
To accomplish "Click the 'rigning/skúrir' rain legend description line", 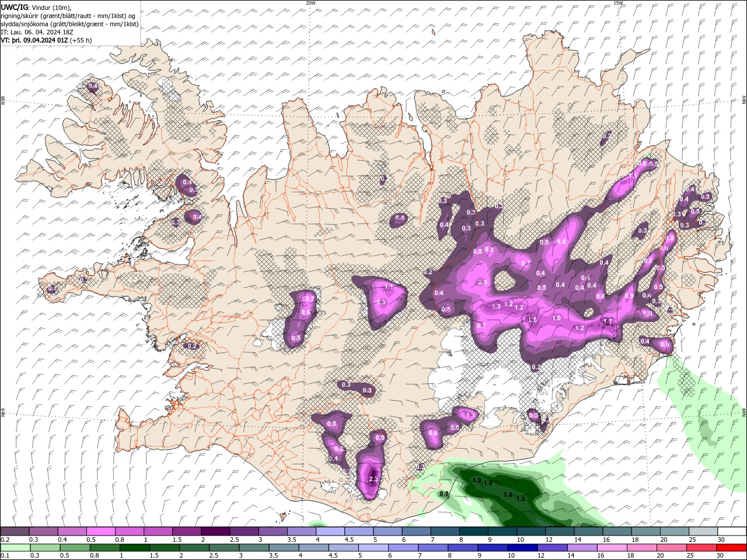I will coord(68,15).
